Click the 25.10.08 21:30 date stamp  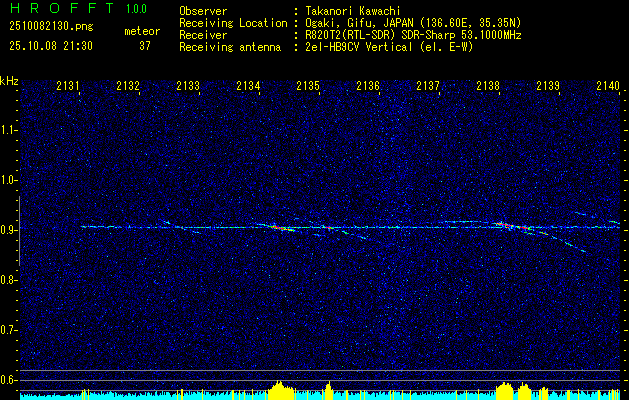click(x=51, y=46)
